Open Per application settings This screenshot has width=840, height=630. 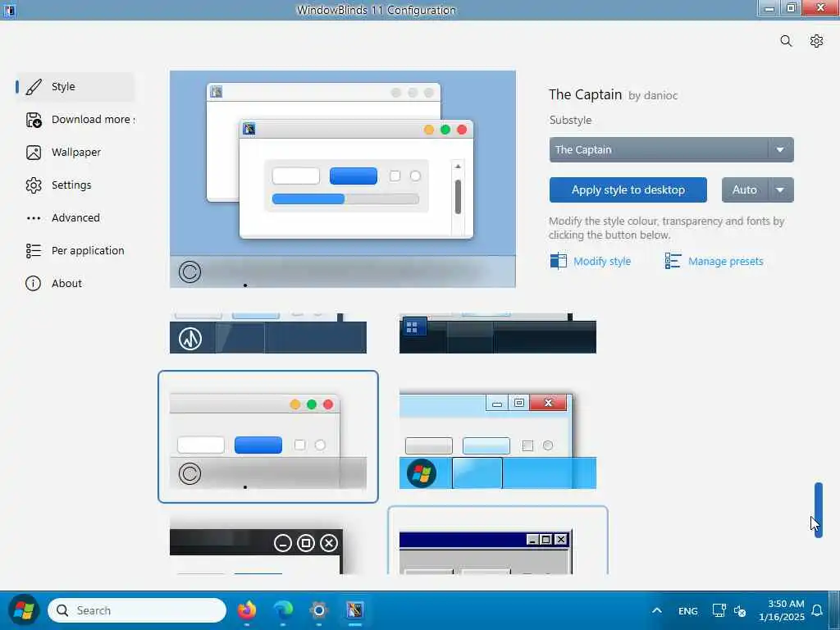tap(75, 251)
